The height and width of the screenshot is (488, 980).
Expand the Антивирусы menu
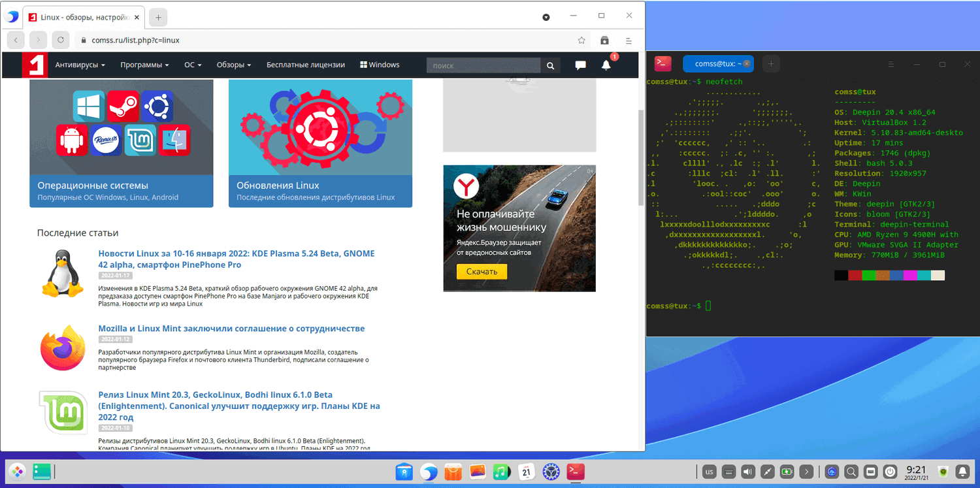pyautogui.click(x=81, y=65)
